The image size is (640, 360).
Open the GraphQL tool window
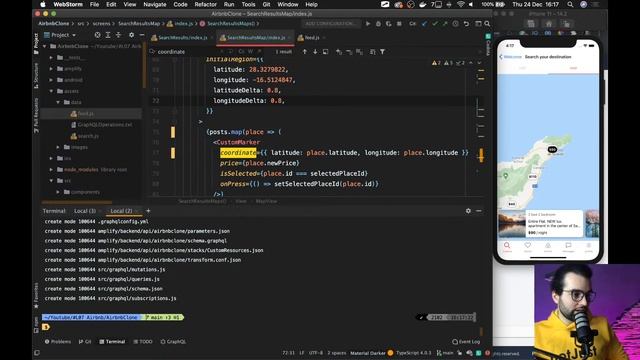click(173, 342)
